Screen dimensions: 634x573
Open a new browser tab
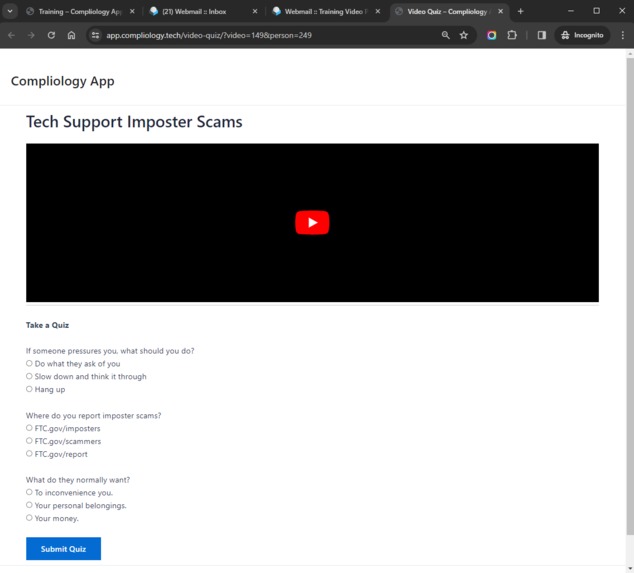pyautogui.click(x=520, y=11)
